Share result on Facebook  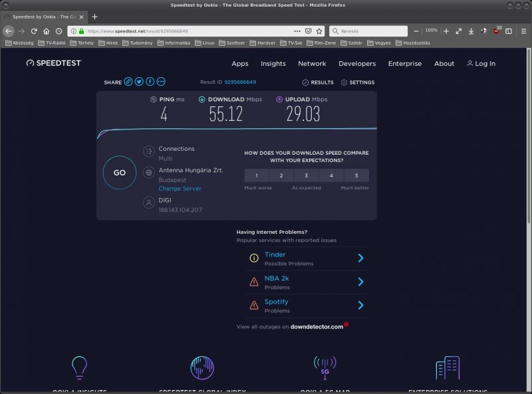pos(150,82)
